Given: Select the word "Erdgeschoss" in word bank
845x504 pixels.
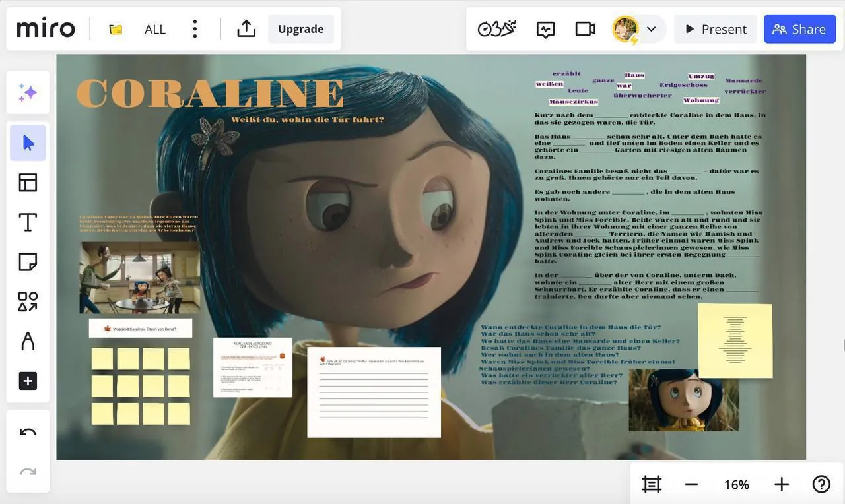Looking at the screenshot, I should click(683, 85).
